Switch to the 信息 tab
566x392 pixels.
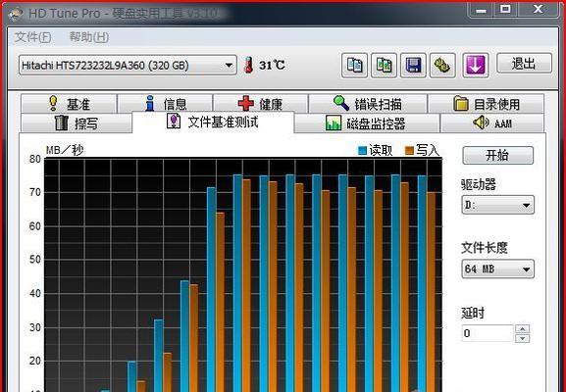tap(166, 104)
